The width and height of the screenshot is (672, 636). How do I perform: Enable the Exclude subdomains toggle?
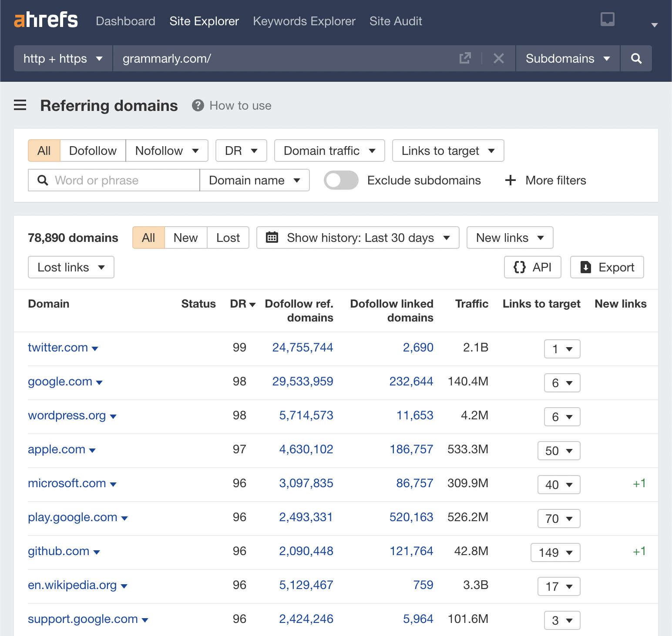point(341,180)
